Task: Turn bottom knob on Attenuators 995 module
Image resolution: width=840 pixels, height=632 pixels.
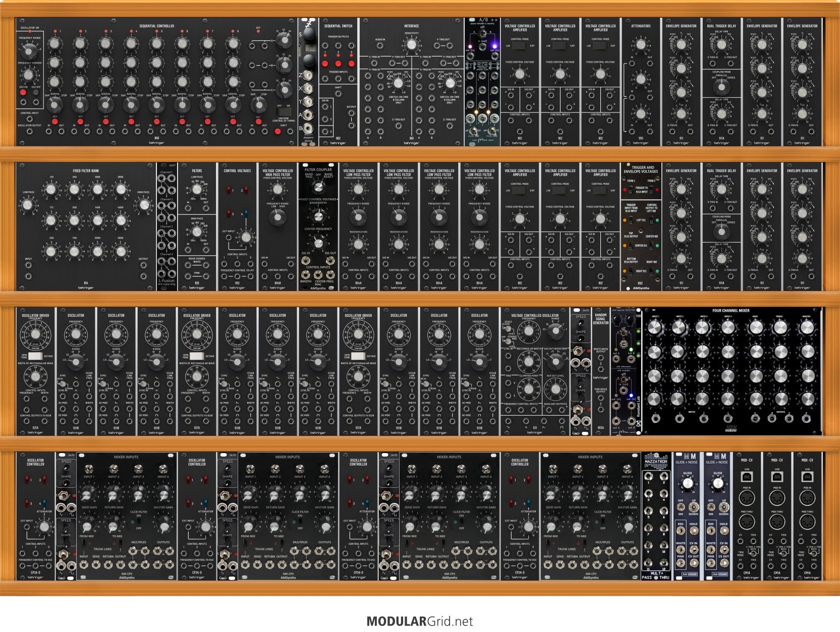Action: pos(641,113)
